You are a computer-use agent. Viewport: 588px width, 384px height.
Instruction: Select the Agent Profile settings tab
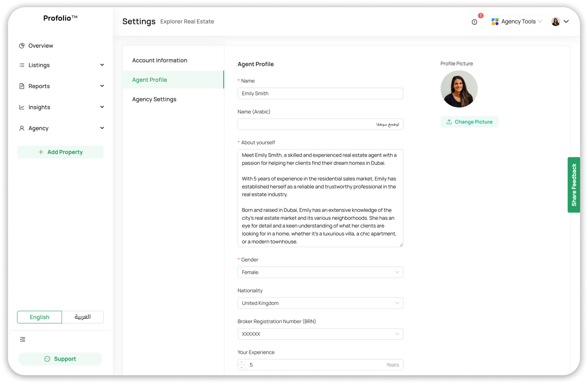[149, 80]
